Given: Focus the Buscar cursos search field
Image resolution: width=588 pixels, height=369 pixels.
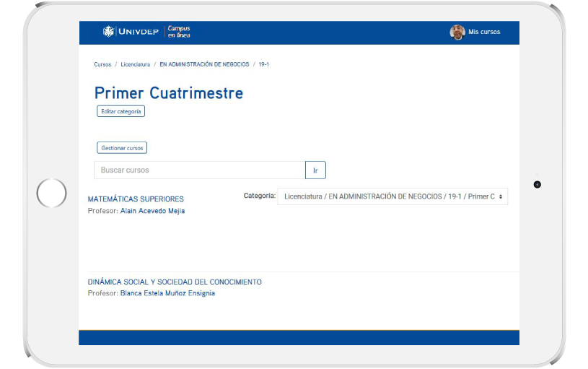Looking at the screenshot, I should [200, 170].
